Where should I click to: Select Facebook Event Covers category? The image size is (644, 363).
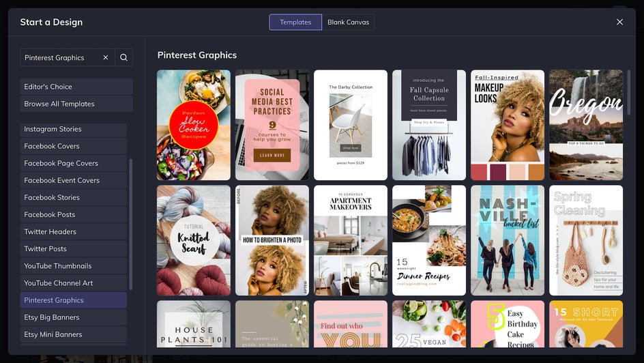click(x=74, y=180)
